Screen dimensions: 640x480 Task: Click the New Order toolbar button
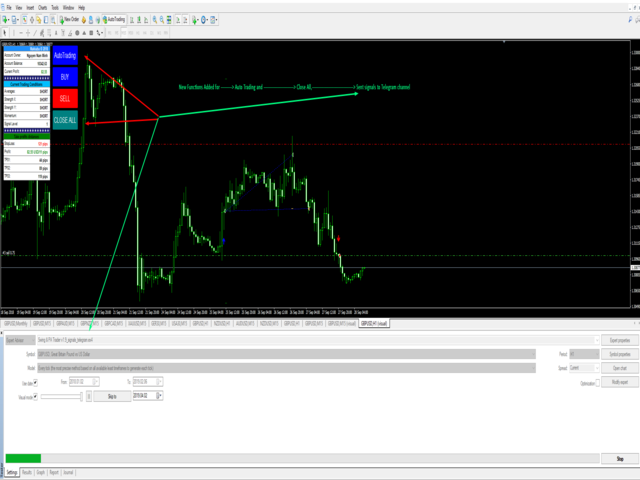point(70,20)
